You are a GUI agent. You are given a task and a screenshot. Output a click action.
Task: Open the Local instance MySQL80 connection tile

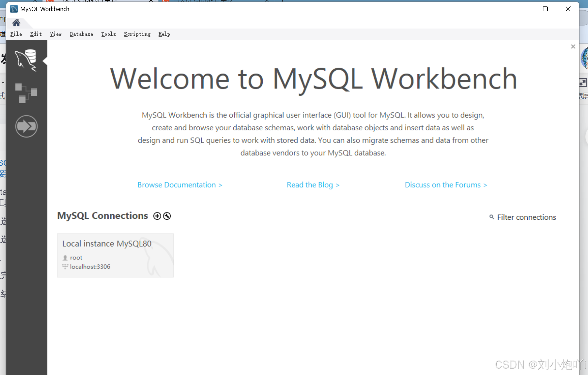[x=115, y=255]
